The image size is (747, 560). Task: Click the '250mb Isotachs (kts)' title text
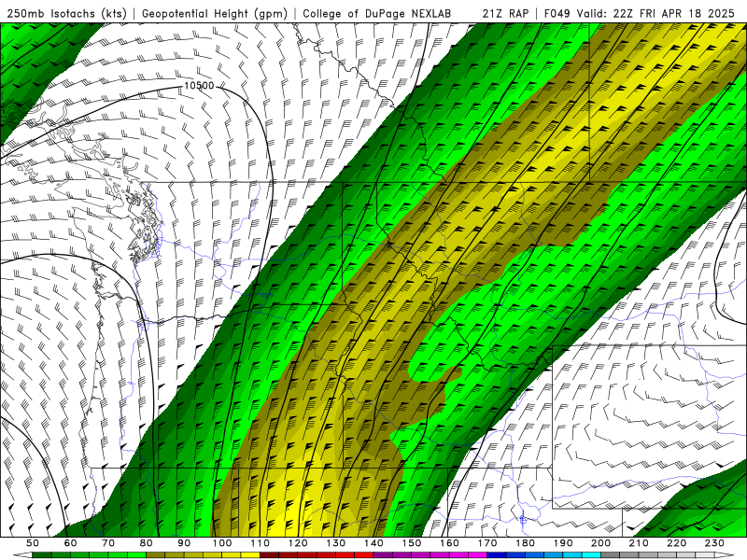(67, 13)
